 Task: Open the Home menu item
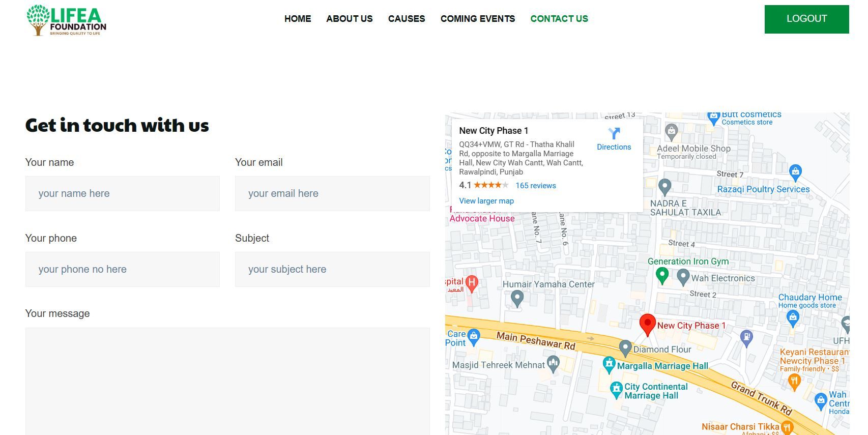[298, 19]
